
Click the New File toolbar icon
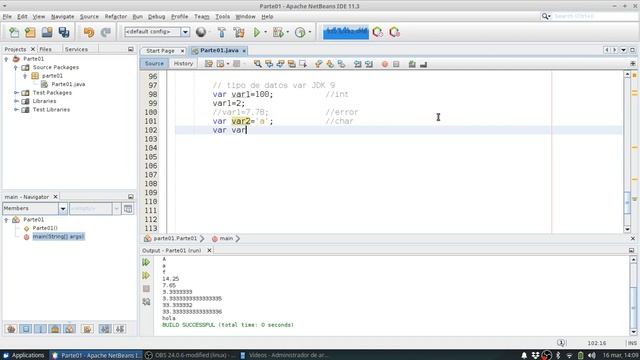pyautogui.click(x=14, y=32)
